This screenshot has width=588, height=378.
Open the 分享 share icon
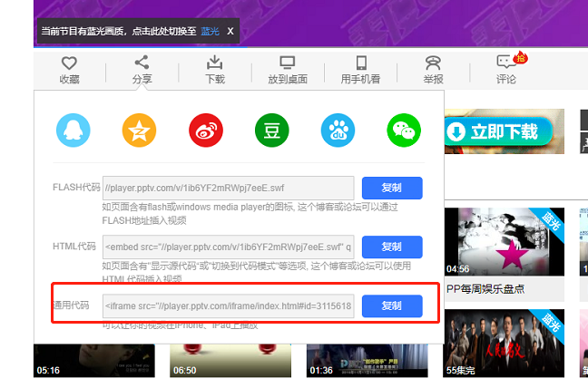click(x=142, y=63)
